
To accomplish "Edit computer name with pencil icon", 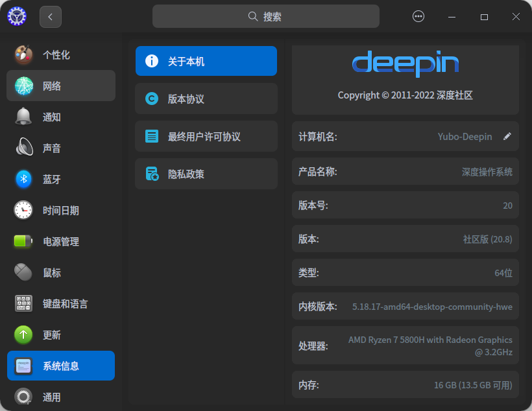I will tap(507, 137).
